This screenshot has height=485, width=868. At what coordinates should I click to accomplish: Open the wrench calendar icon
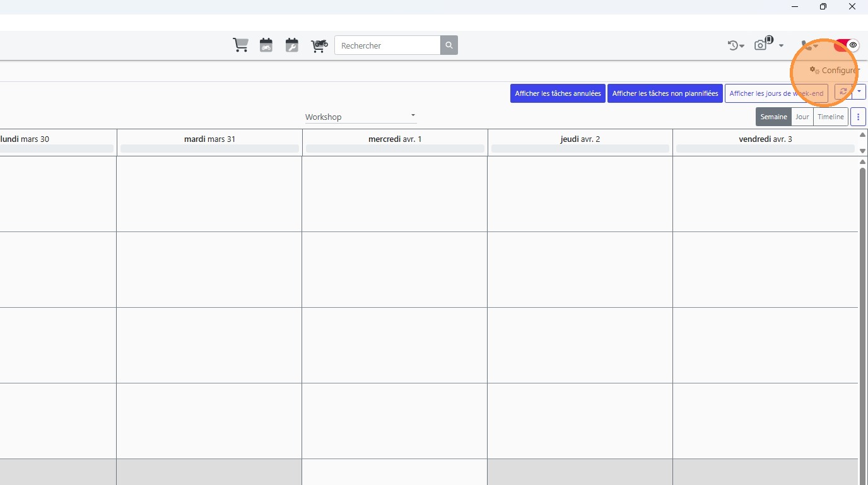tap(291, 45)
